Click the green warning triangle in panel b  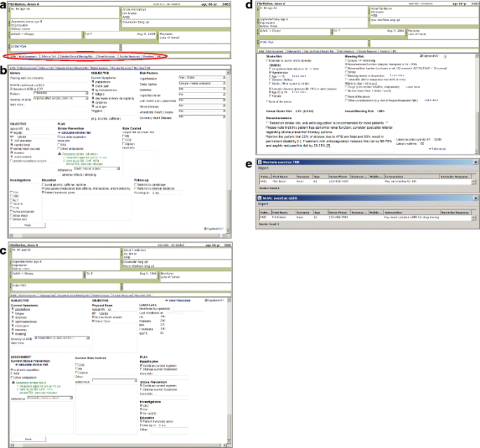click(x=60, y=153)
